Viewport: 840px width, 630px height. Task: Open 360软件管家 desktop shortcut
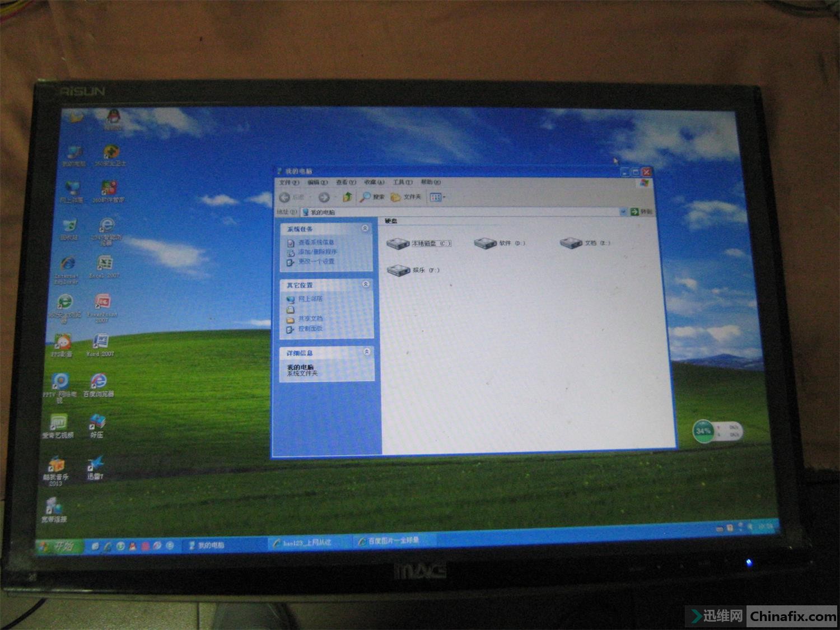click(x=109, y=192)
